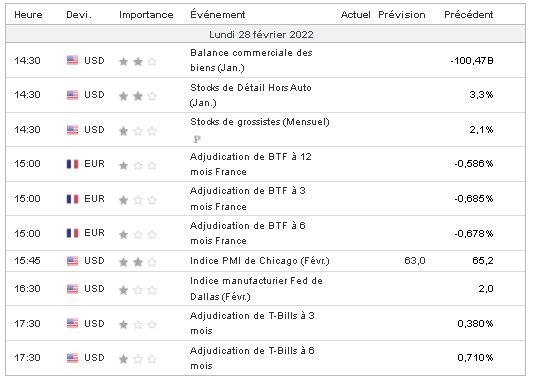Open the Indice PMI de Chicago event

(x=260, y=261)
